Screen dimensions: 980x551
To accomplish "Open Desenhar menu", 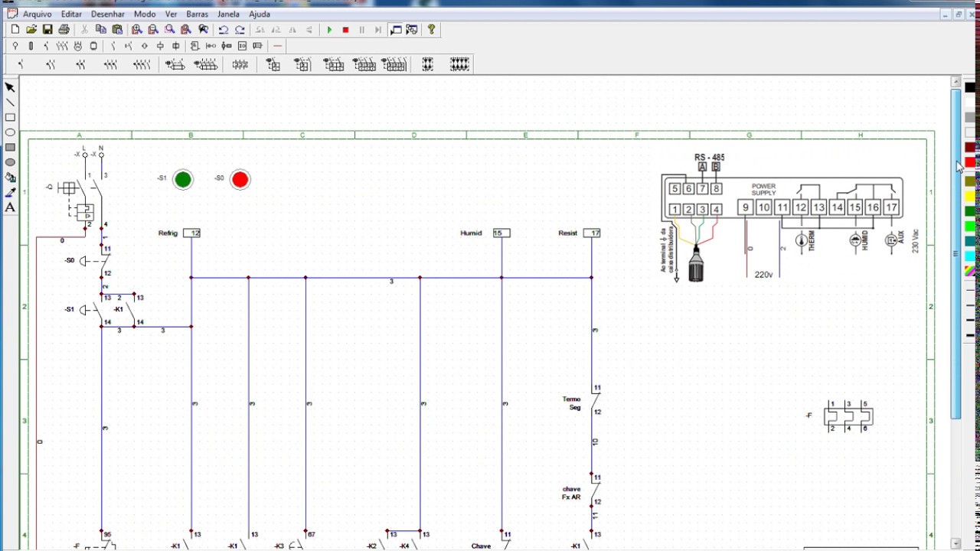I will [108, 15].
